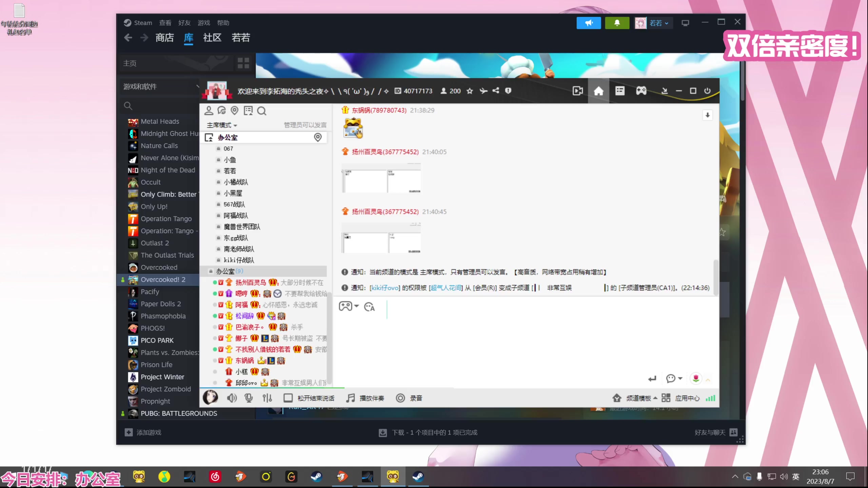The height and width of the screenshot is (488, 868).
Task: Toggle the blue voice broadcast button at top
Action: click(x=589, y=23)
